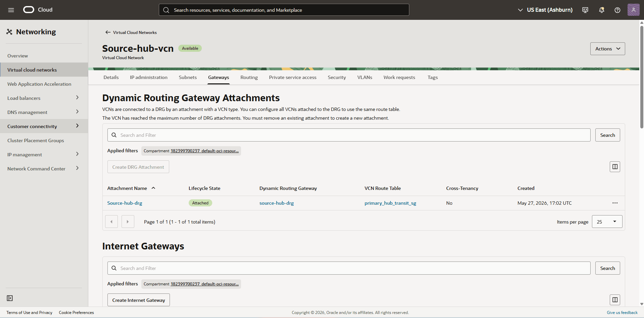Image resolution: width=644 pixels, height=318 pixels.
Task: Click the Available status badge
Action: click(190, 48)
